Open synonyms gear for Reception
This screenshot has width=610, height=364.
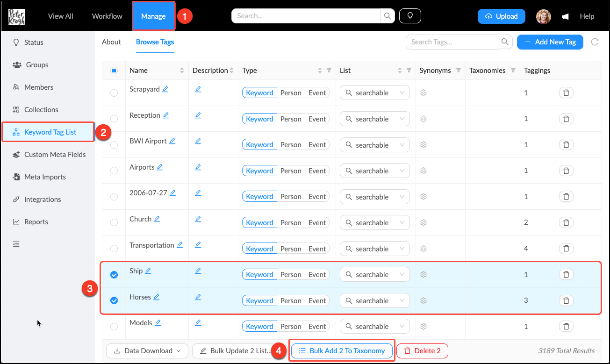click(423, 119)
